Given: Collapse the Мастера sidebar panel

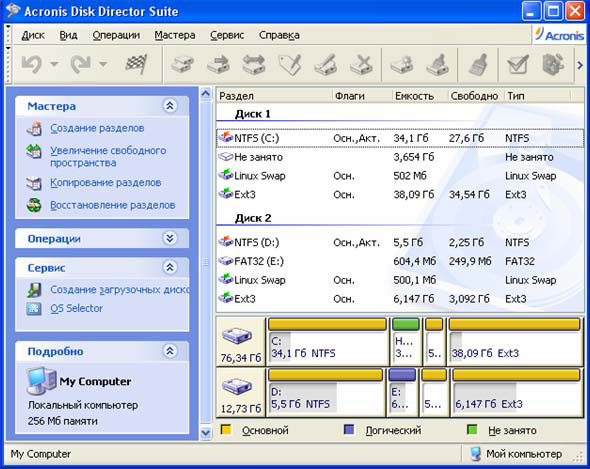Looking at the screenshot, I should 170,106.
